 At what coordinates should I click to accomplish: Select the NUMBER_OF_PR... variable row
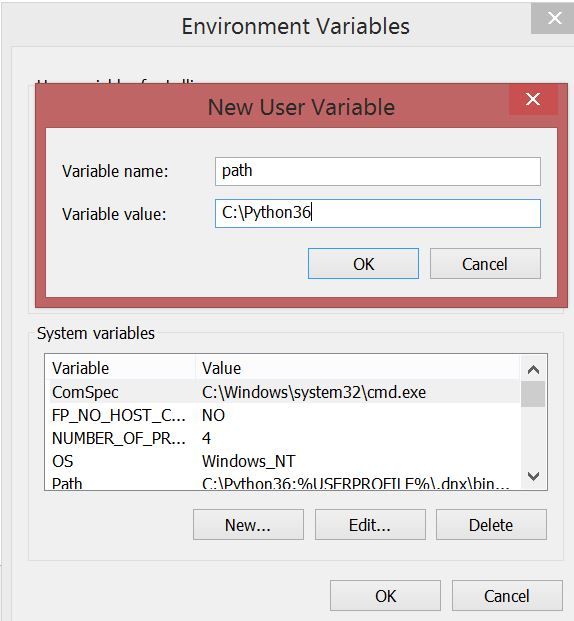click(282, 438)
